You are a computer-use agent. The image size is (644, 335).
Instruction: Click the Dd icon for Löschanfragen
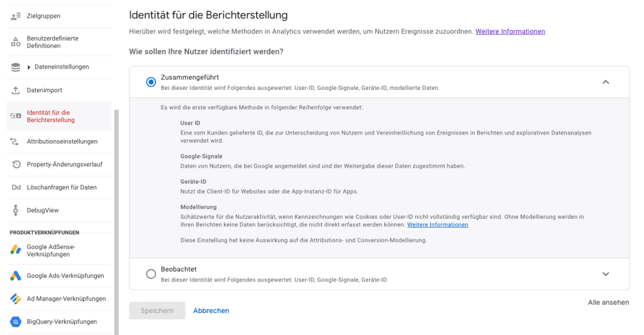(x=16, y=187)
